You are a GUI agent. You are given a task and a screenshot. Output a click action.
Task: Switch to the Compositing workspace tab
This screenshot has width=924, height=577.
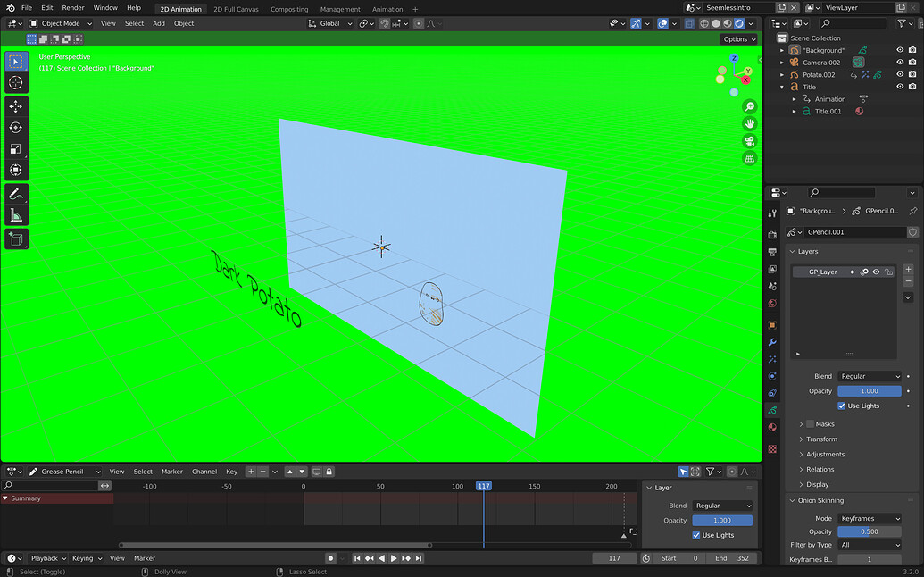(288, 8)
